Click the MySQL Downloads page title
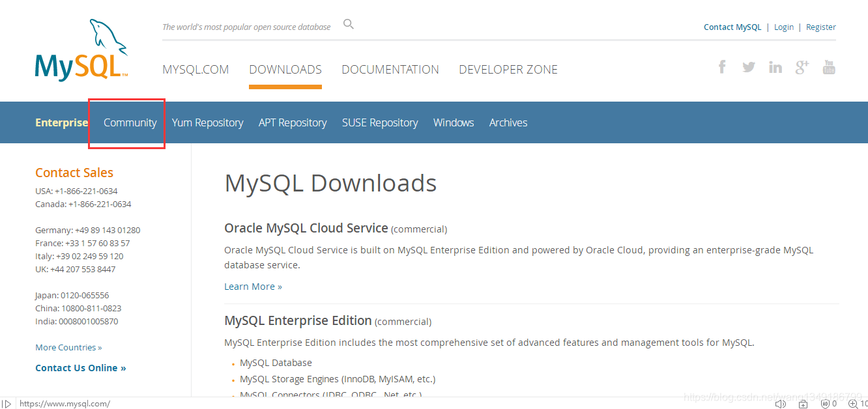Viewport: 868px width, 409px height. point(330,183)
